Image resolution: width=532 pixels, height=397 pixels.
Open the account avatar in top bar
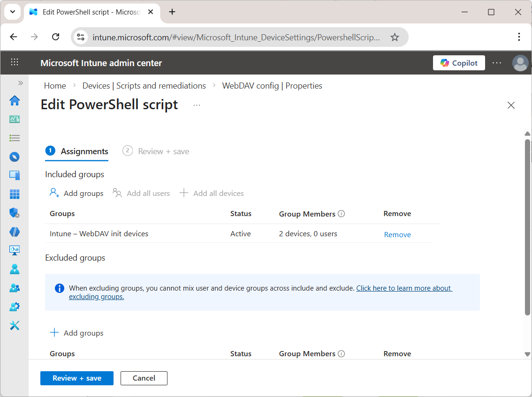520,63
